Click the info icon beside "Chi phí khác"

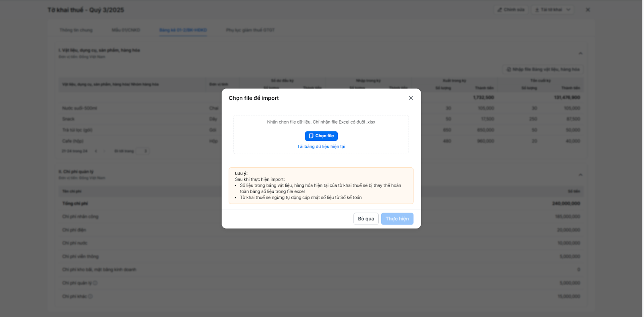90,296
